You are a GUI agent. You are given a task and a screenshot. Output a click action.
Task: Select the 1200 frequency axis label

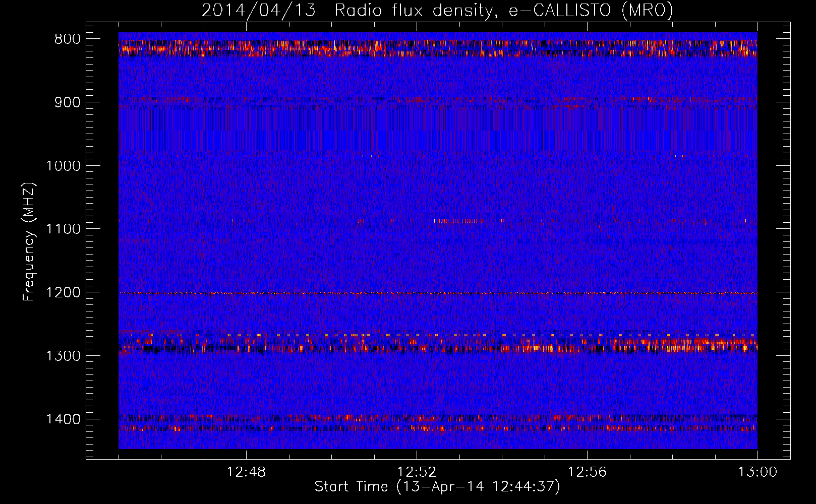tap(63, 292)
